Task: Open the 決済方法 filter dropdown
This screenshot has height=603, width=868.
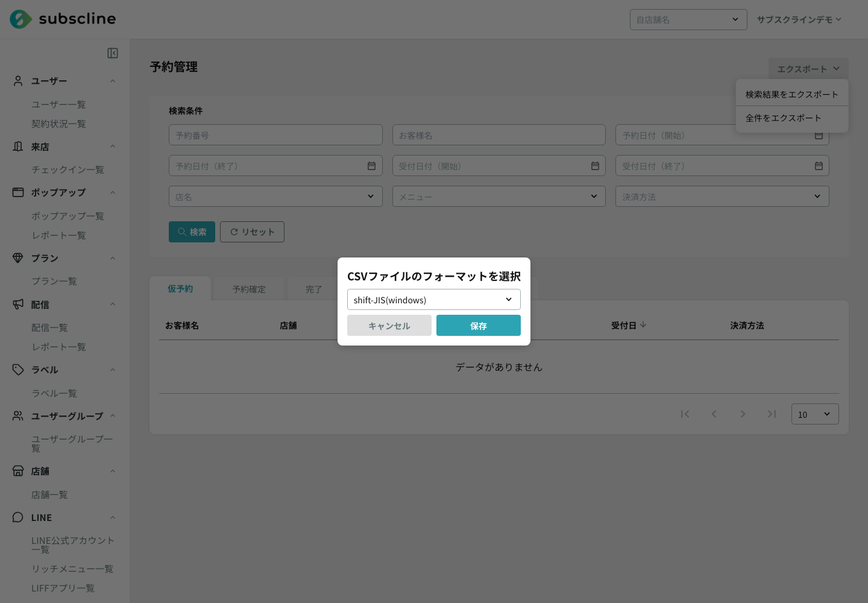Action: tap(722, 197)
